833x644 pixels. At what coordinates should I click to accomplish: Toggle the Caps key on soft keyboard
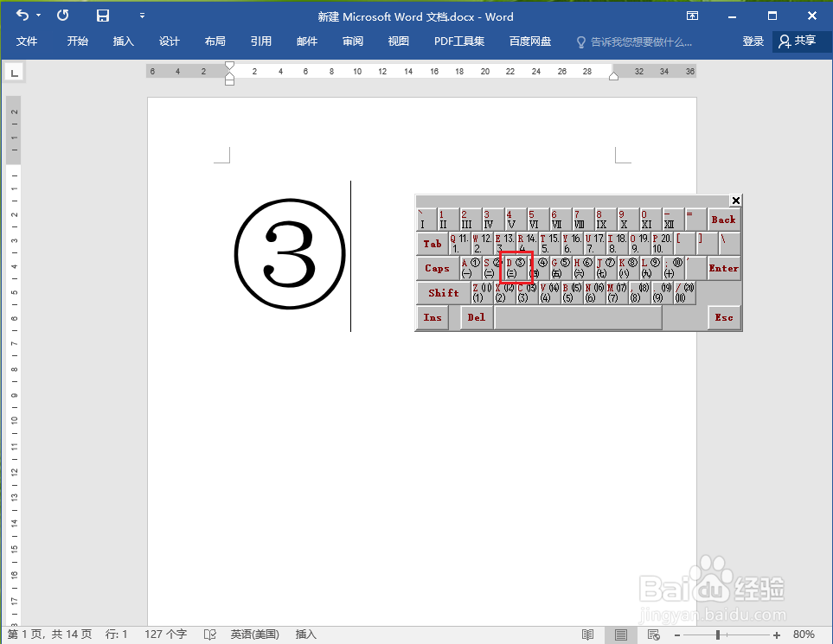coord(437,268)
